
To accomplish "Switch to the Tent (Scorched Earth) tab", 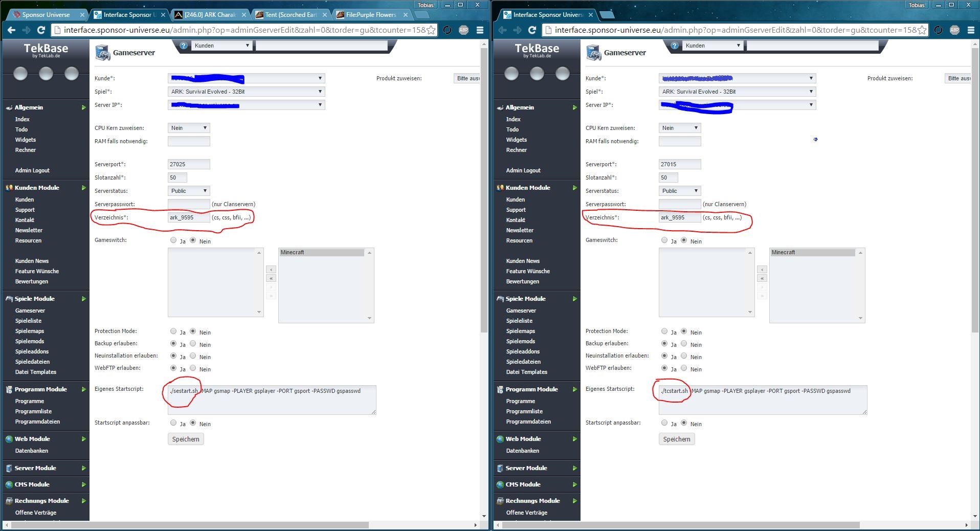I will pyautogui.click(x=291, y=15).
